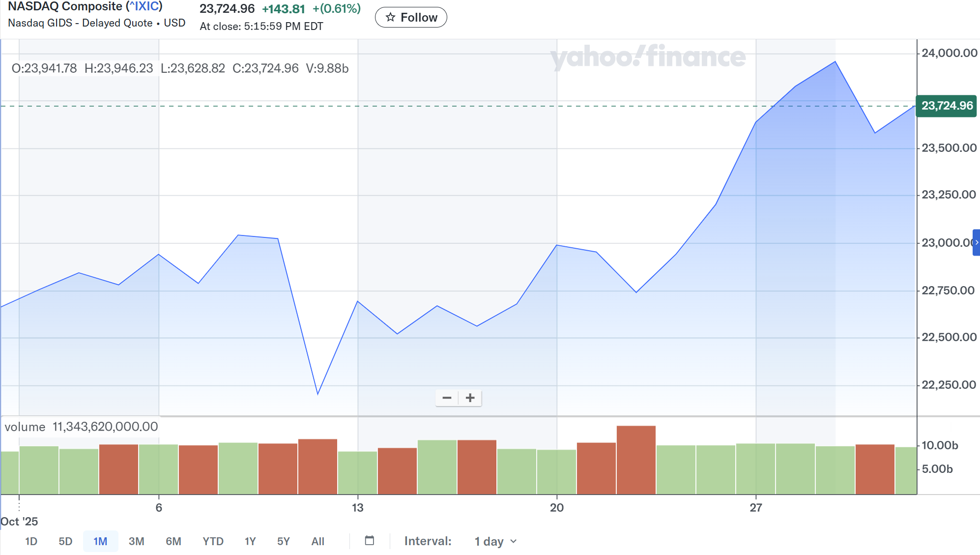The width and height of the screenshot is (980, 555).
Task: Switch to the 6M range
Action: tap(173, 541)
